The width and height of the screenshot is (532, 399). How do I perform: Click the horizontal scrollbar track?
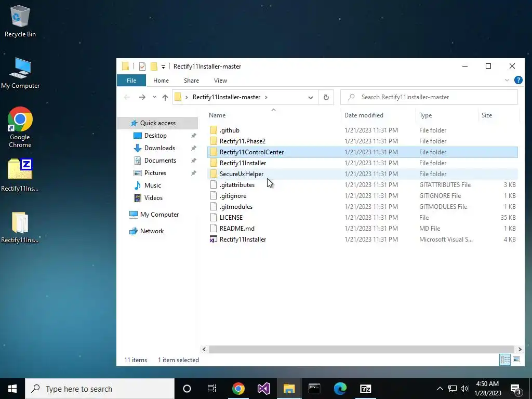[362, 349]
